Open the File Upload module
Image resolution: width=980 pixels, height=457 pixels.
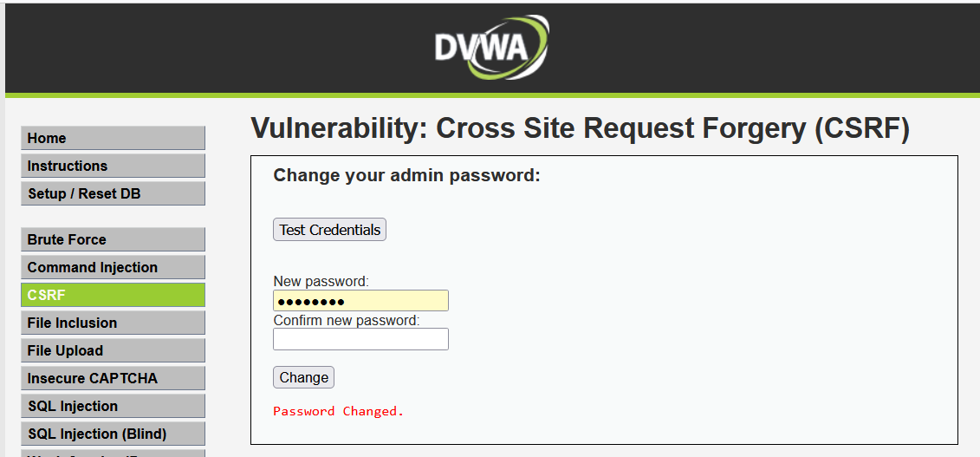tap(113, 350)
